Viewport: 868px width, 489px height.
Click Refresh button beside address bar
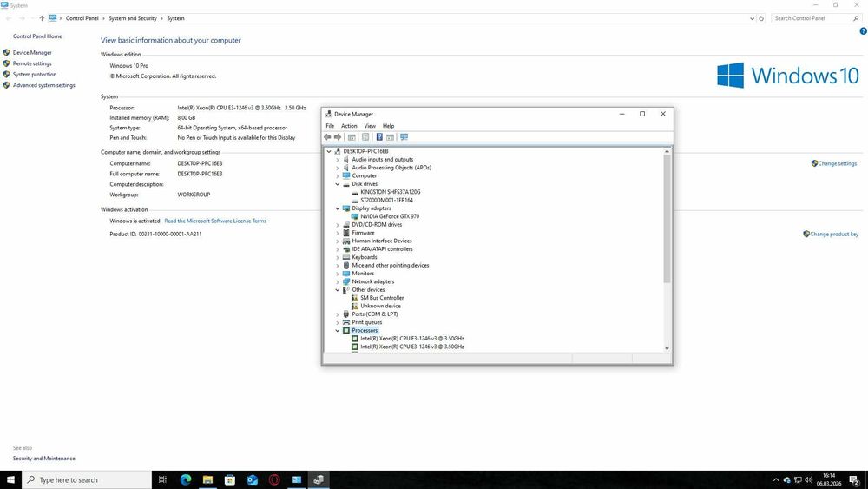761,18
